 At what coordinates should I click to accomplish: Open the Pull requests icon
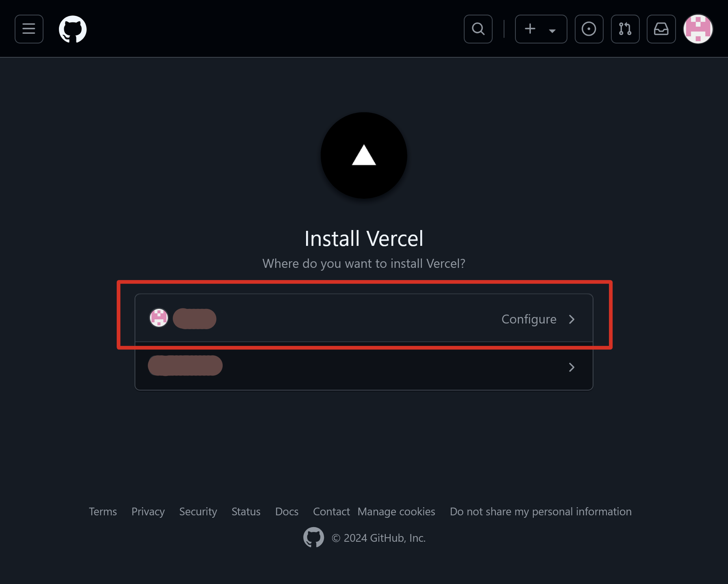click(625, 29)
